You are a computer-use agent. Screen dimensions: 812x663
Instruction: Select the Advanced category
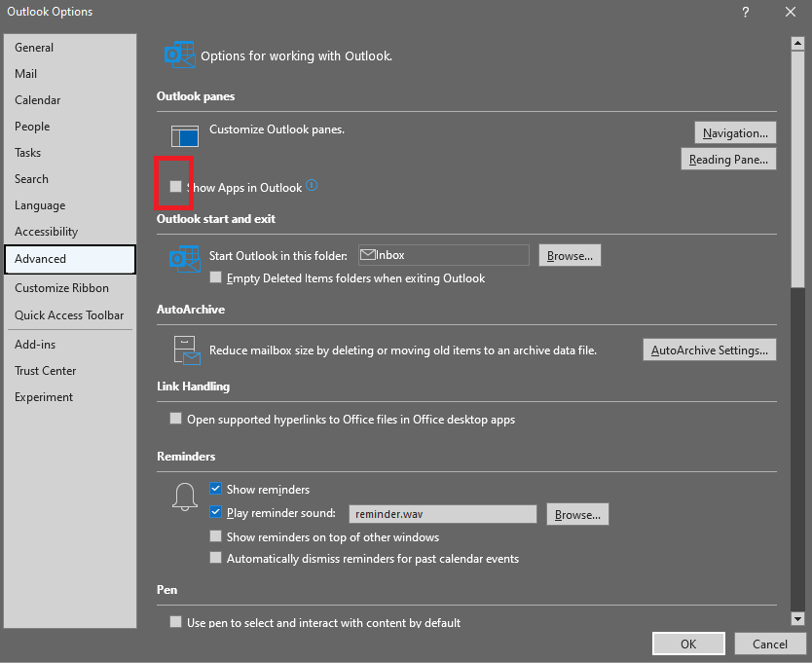point(70,259)
